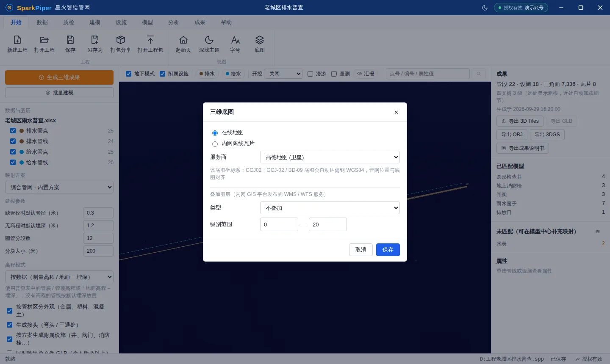610x364 pixels.
Task: Click the SparkPiper logo icon
Action: click(x=9, y=8)
